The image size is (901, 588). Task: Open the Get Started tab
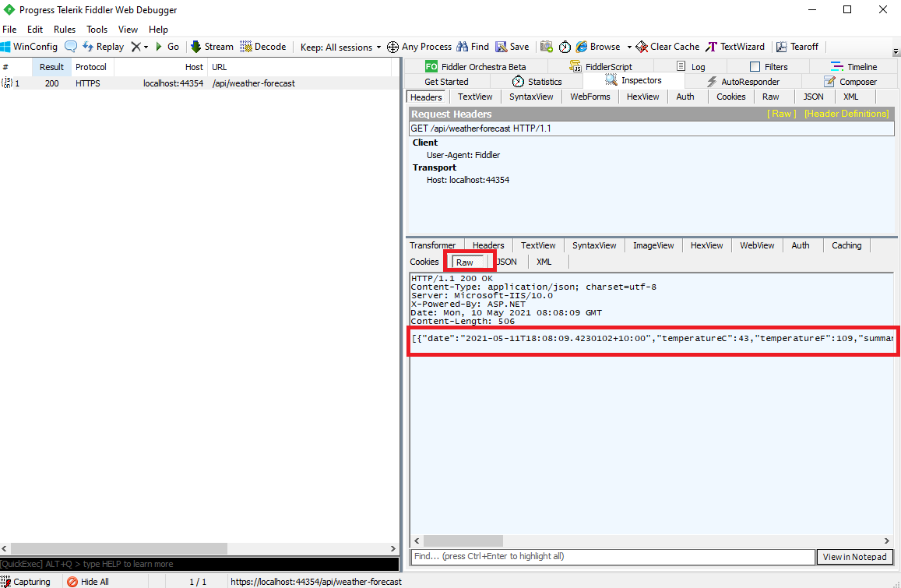point(446,82)
